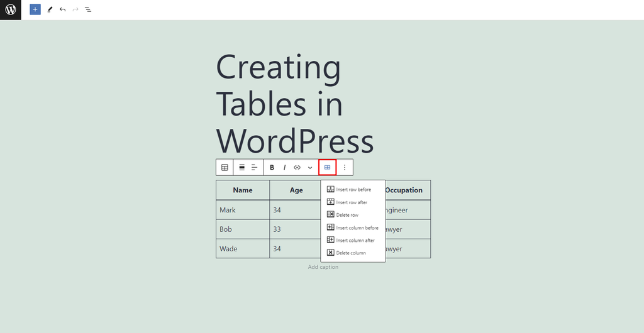The height and width of the screenshot is (333, 644).
Task: Click the Wade table cell
Action: tap(243, 249)
